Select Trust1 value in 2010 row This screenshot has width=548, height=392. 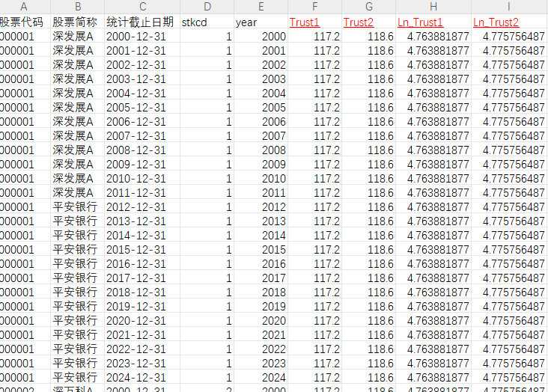tap(314, 178)
